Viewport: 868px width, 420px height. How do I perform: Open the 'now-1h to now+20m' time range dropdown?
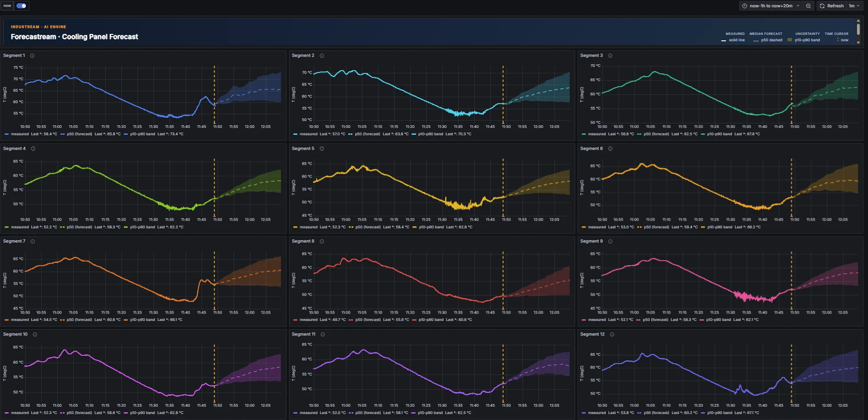772,6
